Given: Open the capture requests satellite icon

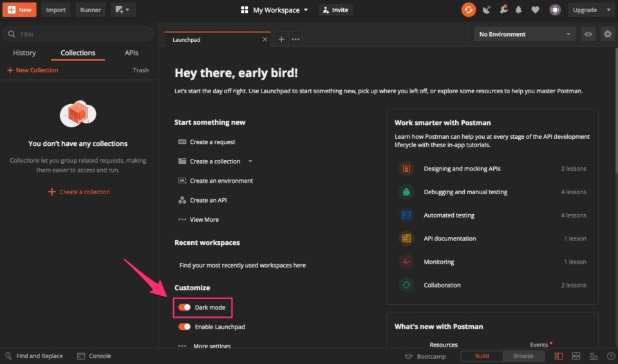Looking at the screenshot, I should (487, 10).
